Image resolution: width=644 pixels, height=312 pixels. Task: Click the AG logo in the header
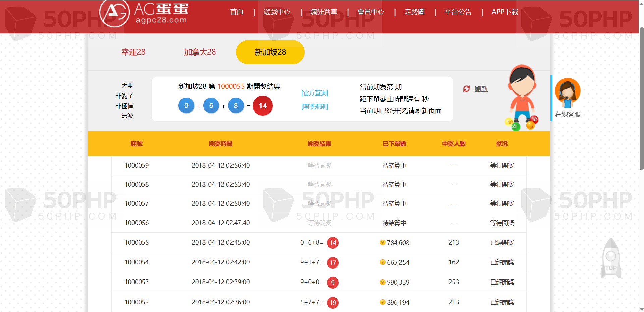[115, 13]
